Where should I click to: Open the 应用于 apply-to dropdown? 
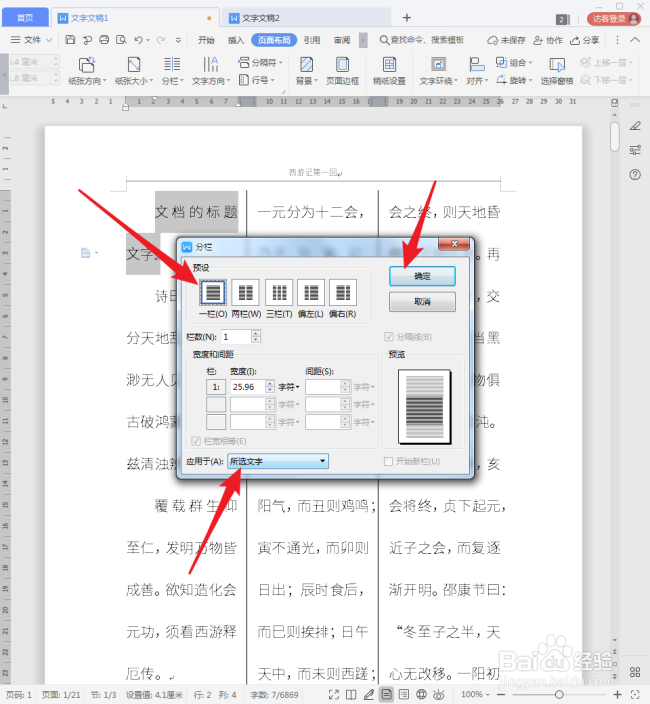click(278, 461)
